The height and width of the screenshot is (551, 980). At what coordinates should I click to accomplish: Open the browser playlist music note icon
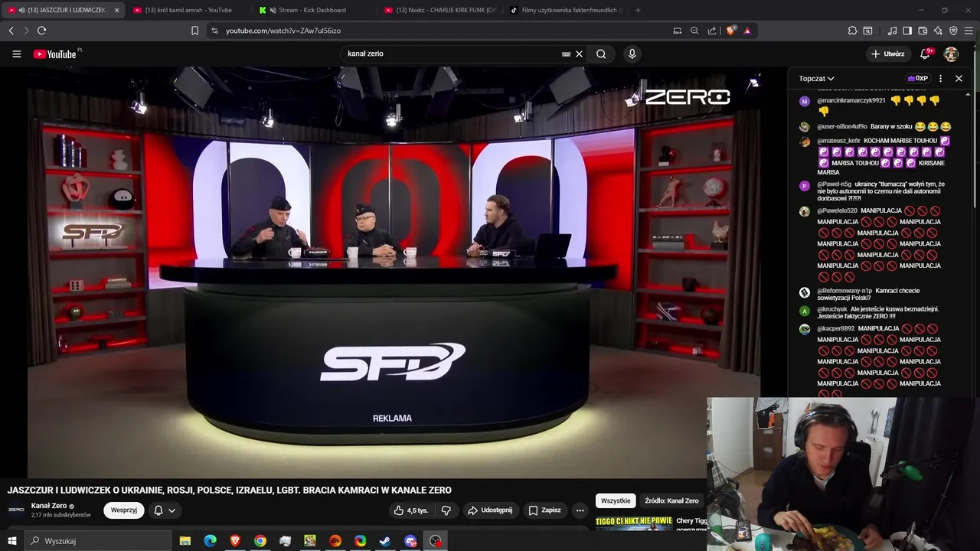click(892, 31)
